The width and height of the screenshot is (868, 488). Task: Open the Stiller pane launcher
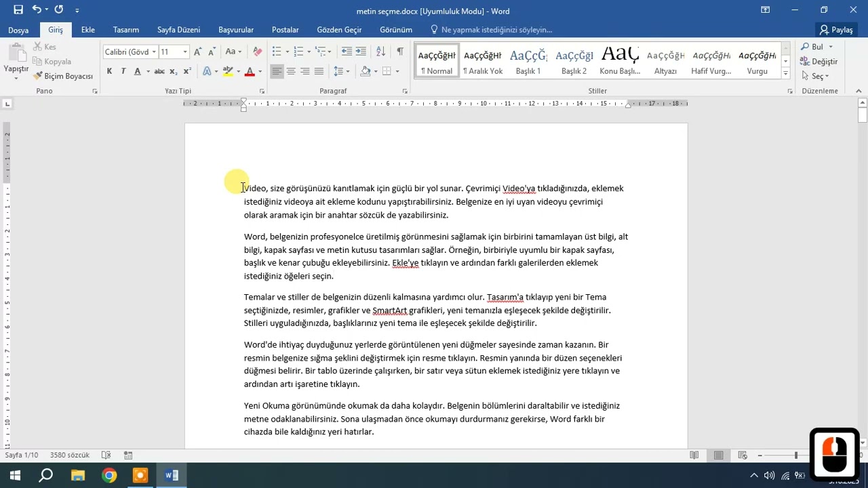click(x=790, y=91)
